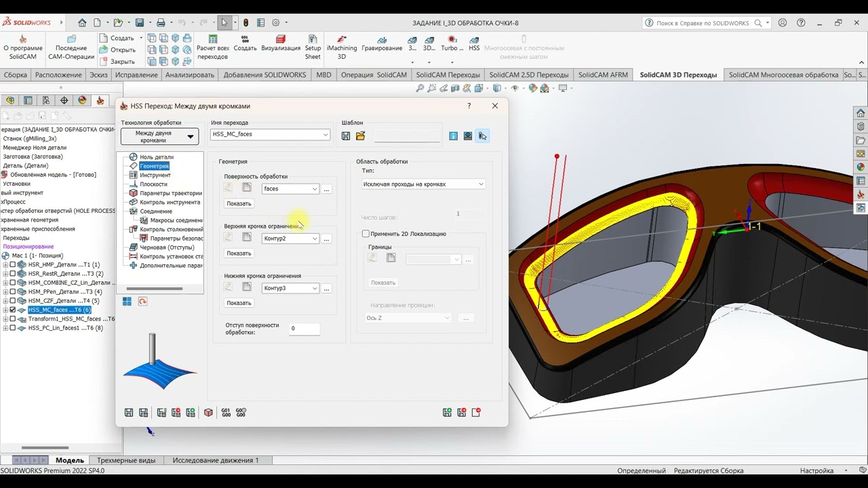
Task: Enable Применить 2D Локализацию checkbox
Action: click(x=366, y=234)
